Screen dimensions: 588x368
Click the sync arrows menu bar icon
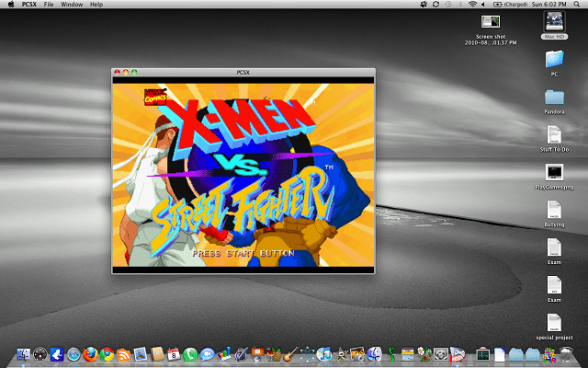435,4
